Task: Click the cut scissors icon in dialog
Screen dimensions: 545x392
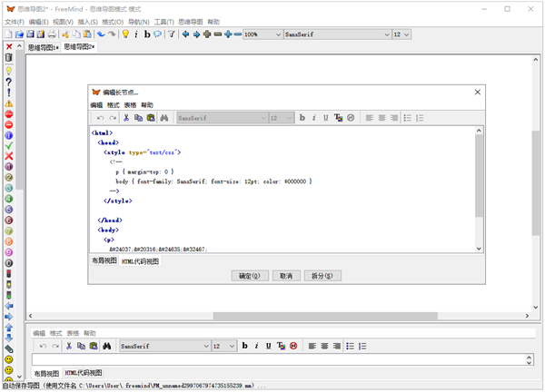Action: click(x=126, y=118)
